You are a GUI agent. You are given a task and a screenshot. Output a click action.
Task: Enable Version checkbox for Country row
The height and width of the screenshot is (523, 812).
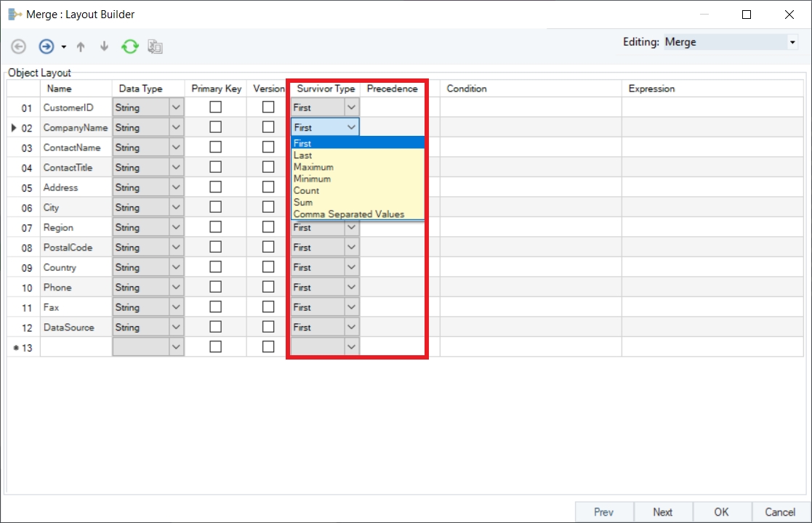point(268,267)
